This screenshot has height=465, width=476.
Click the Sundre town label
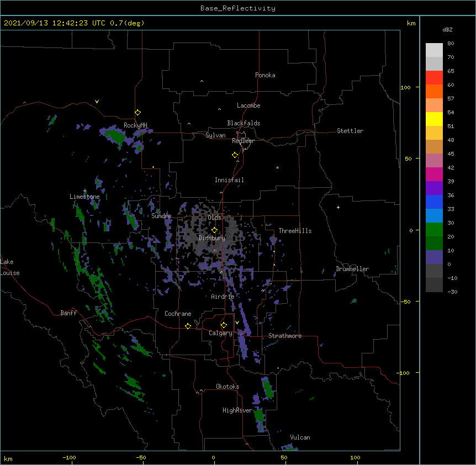pos(161,216)
